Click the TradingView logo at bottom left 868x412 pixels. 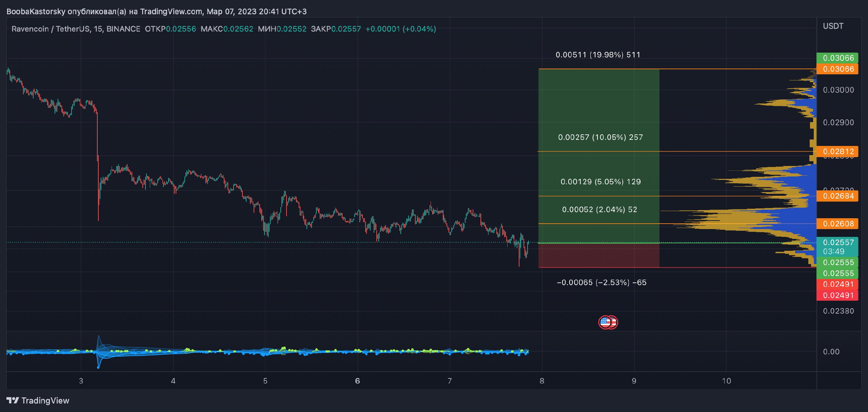(x=38, y=400)
